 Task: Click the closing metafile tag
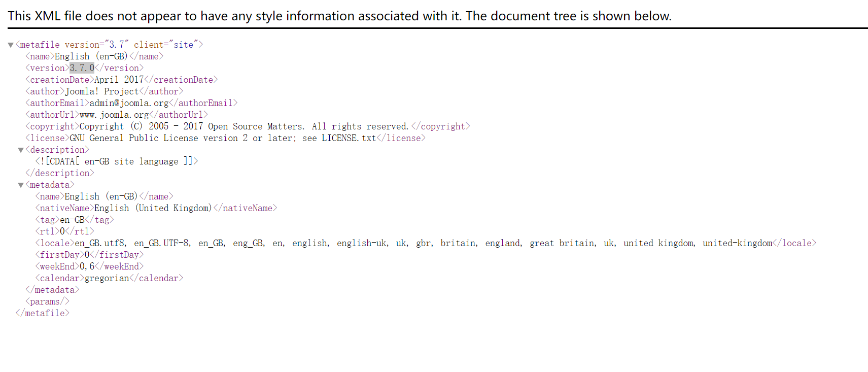click(x=43, y=313)
